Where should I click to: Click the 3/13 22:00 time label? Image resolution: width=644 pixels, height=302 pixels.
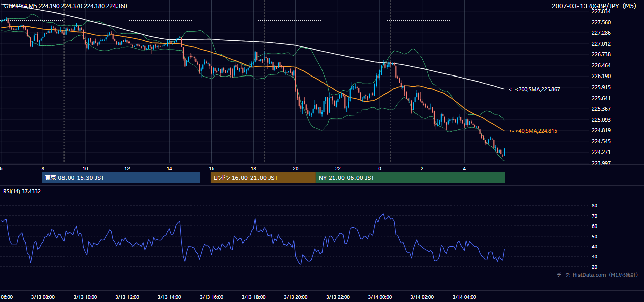coord(338,297)
